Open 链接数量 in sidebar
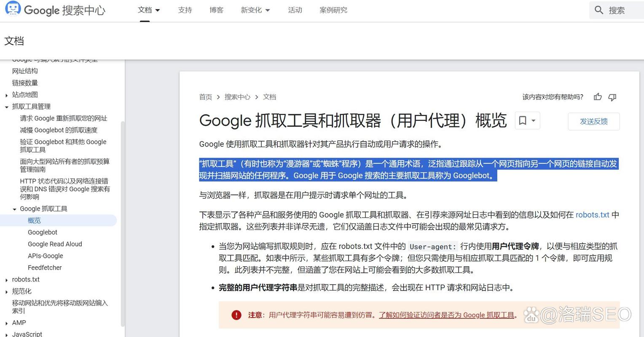This screenshot has height=337, width=644. click(25, 83)
